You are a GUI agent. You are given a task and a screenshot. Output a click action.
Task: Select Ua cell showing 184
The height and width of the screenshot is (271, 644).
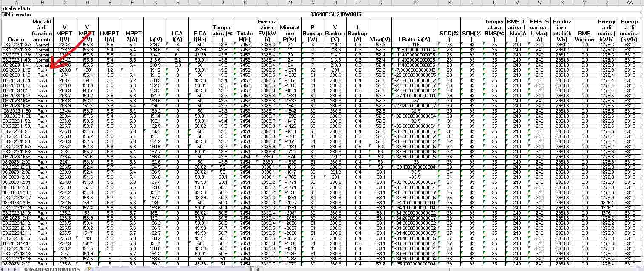(154, 203)
